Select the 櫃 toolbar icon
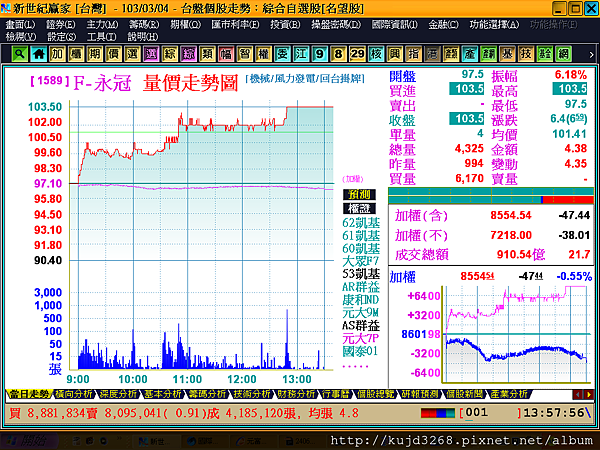 76,54
